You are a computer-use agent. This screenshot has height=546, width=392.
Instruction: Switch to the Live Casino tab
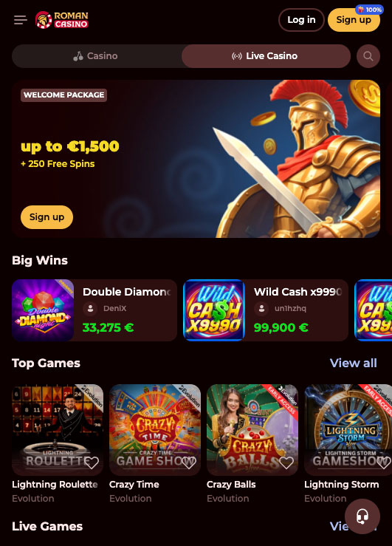pyautogui.click(x=266, y=56)
